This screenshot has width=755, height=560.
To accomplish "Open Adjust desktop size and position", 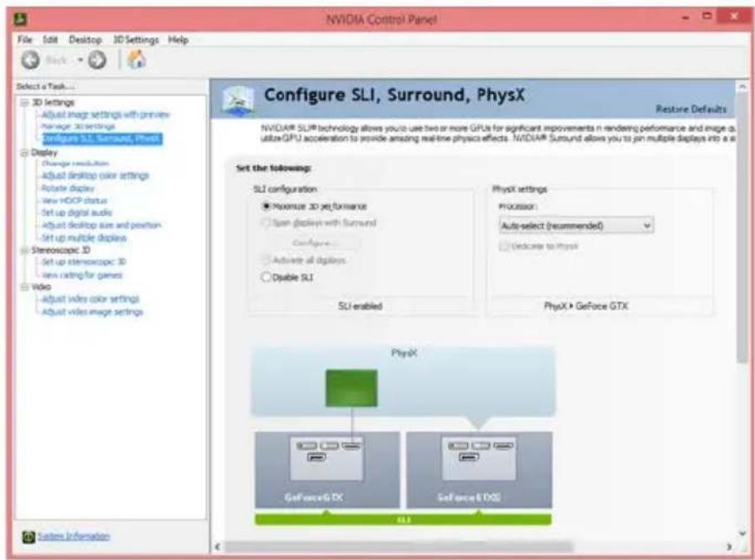I will (101, 225).
